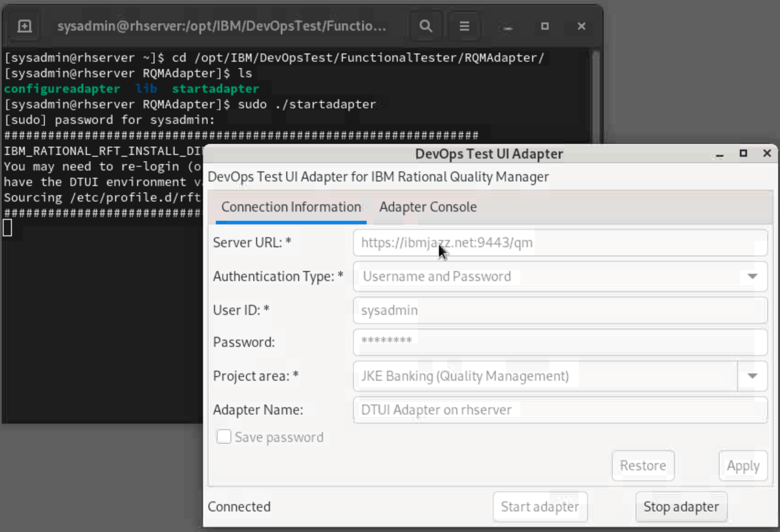
Task: Open the terminal search icon
Action: pyautogui.click(x=426, y=26)
